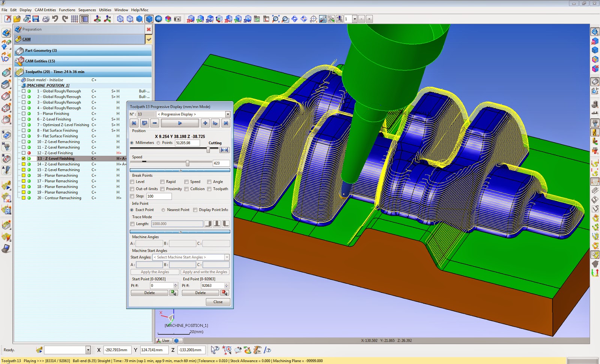Open the Select Machine Start Angles dropdown
Image resolution: width=600 pixels, height=364 pixels.
pos(227,257)
